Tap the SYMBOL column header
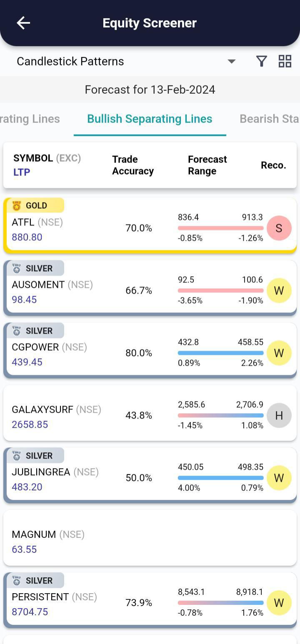Screen dimensions: 300x644 click(33, 158)
